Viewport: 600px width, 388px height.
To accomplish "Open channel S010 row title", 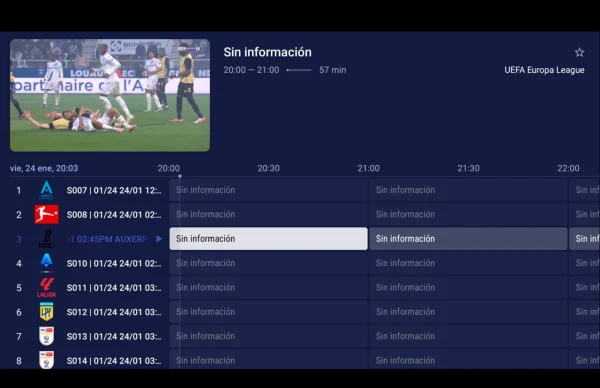I will tap(114, 263).
